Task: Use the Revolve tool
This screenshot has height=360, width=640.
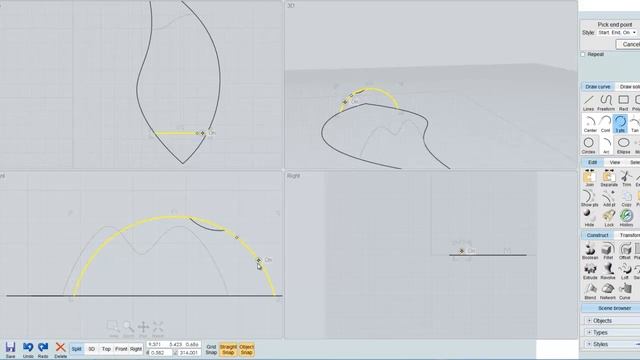Action: click(x=608, y=271)
